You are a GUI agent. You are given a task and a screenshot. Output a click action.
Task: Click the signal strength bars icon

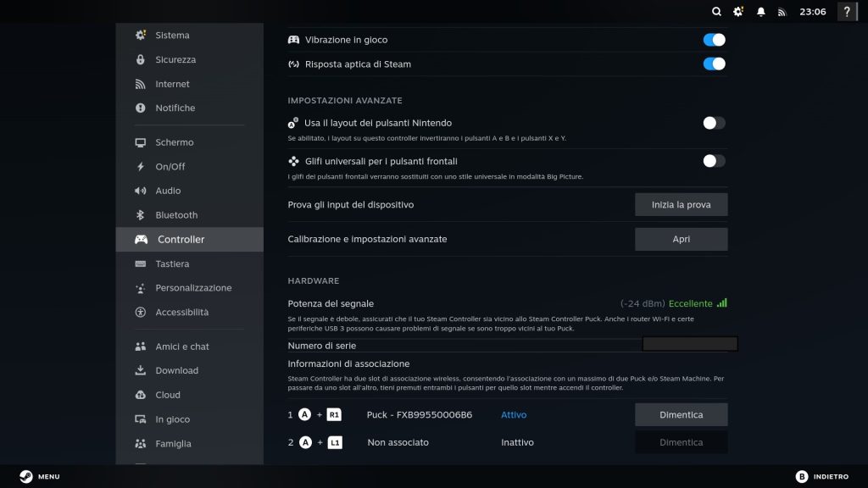point(722,302)
